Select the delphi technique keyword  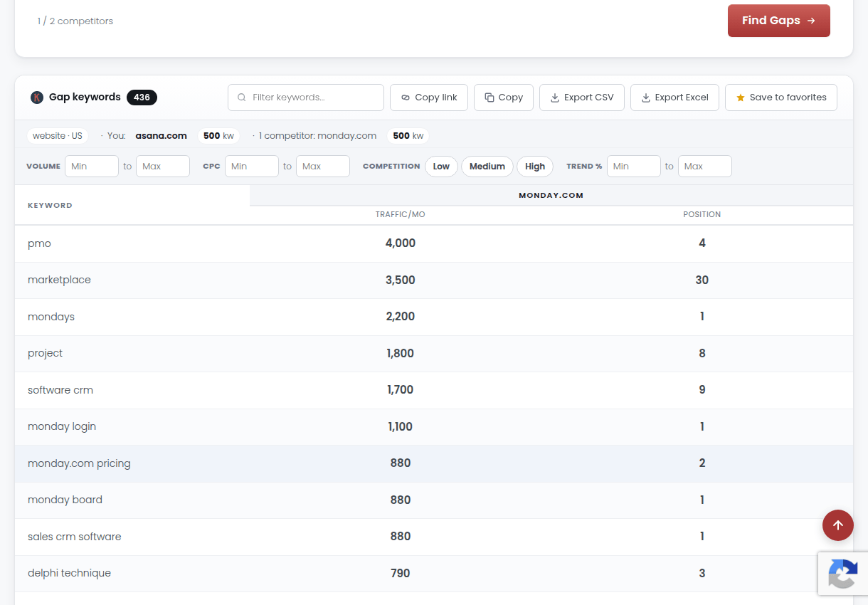click(69, 573)
